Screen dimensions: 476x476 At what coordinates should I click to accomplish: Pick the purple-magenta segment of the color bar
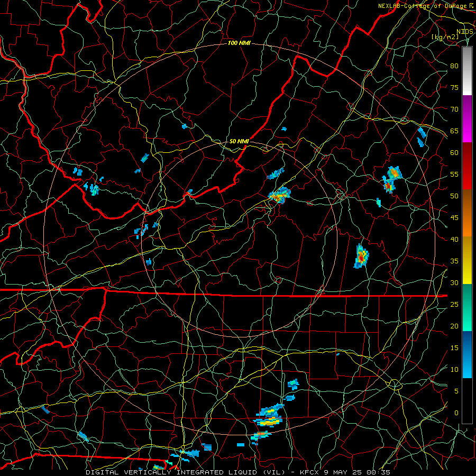(467, 119)
